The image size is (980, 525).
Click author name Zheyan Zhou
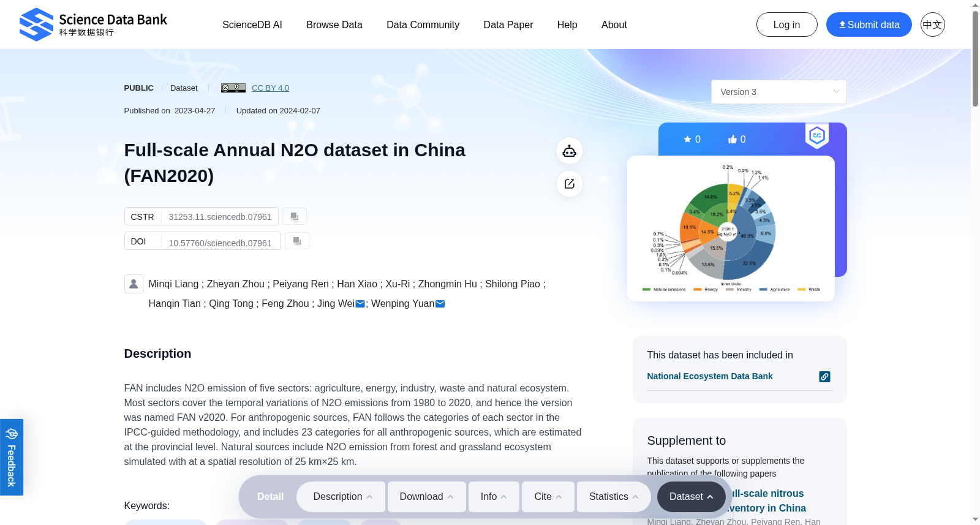click(236, 284)
